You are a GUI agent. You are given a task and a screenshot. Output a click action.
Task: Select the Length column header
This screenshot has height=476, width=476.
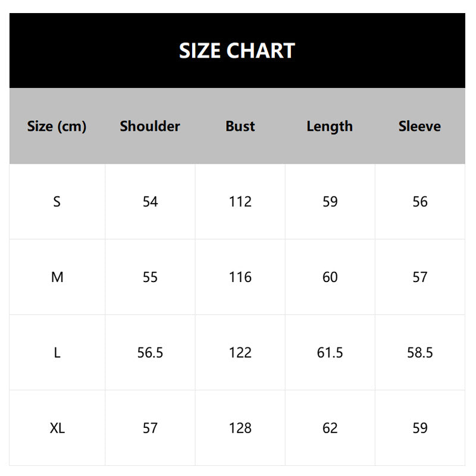(330, 126)
